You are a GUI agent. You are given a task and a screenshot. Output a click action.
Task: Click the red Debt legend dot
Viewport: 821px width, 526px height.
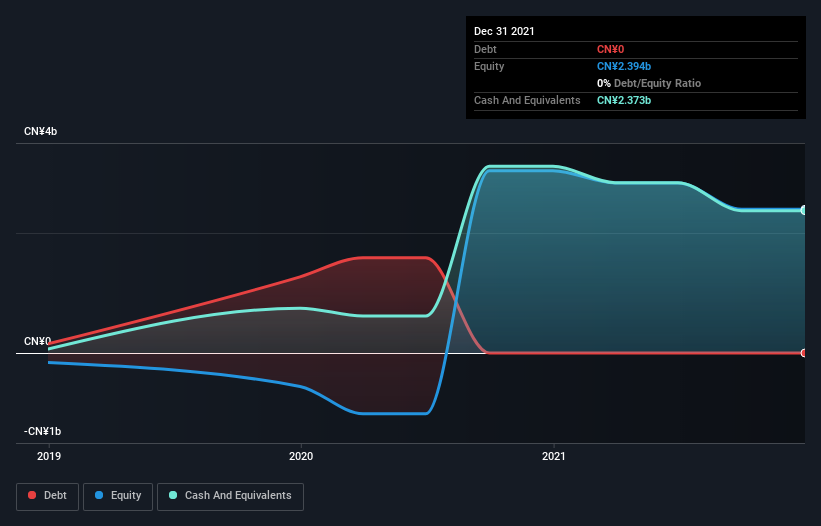(x=32, y=495)
